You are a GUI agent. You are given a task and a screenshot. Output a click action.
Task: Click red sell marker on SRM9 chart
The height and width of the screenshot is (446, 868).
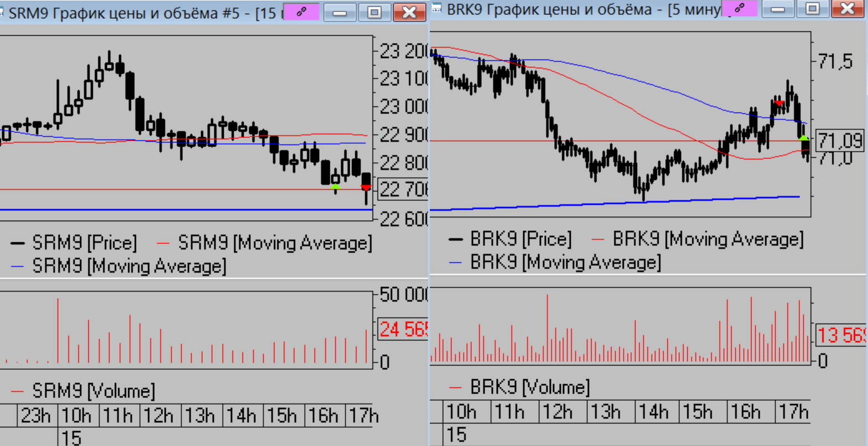pyautogui.click(x=366, y=188)
